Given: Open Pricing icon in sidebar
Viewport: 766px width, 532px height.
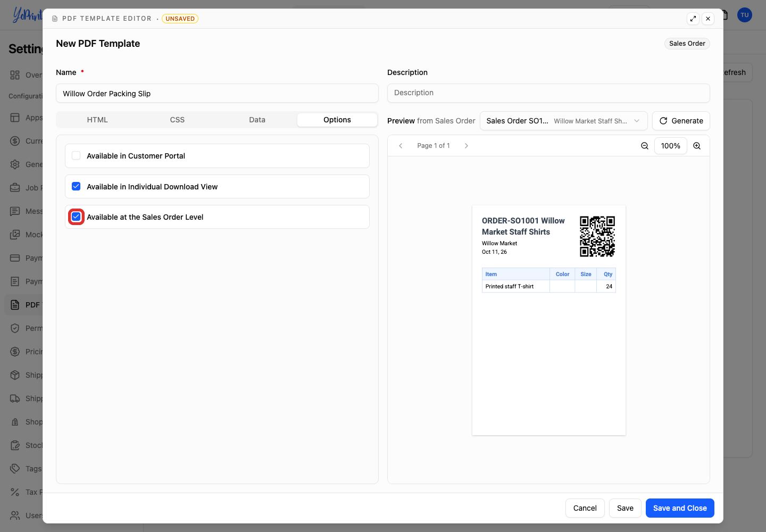Looking at the screenshot, I should (15, 352).
